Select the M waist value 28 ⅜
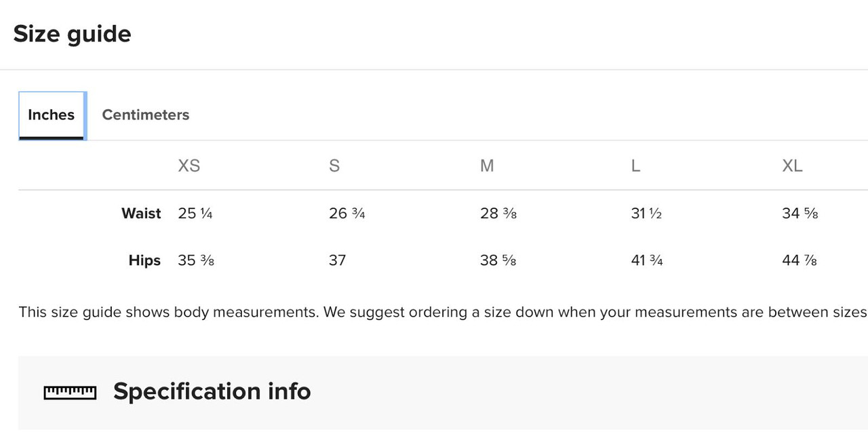 (498, 213)
